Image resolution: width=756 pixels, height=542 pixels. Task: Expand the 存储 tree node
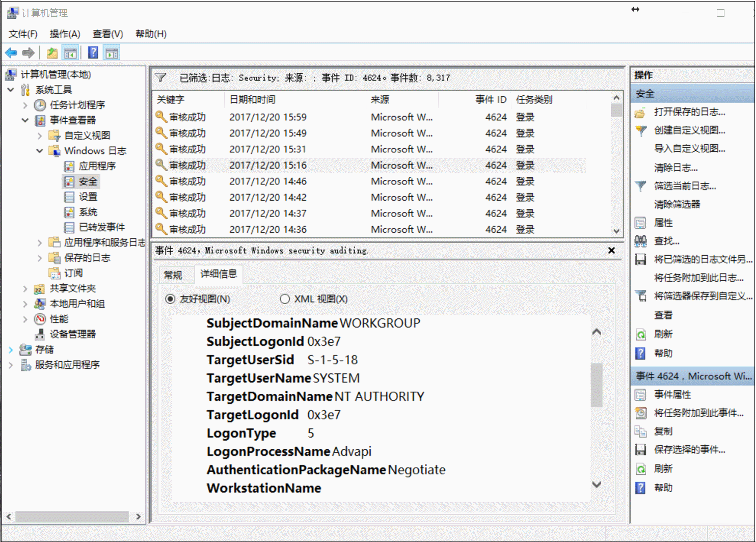pos(11,349)
